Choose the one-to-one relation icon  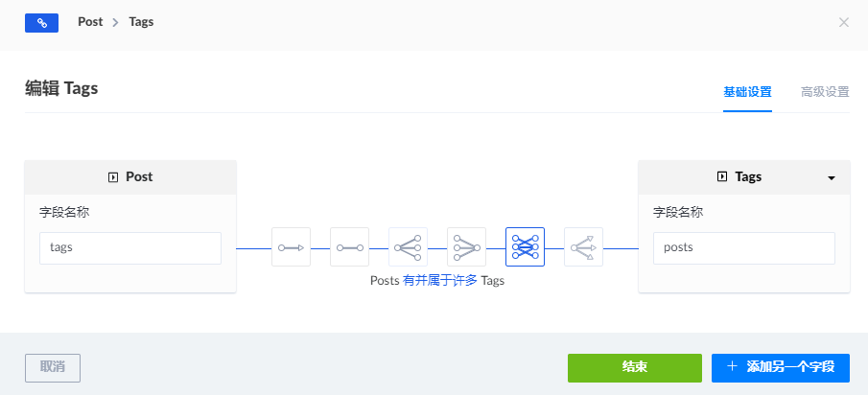349,246
